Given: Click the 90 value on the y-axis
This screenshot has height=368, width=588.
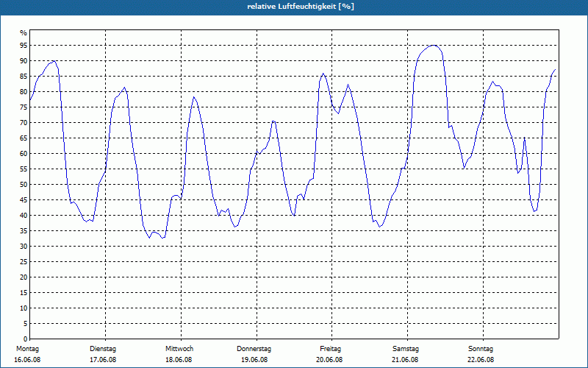Looking at the screenshot, I should [x=24, y=61].
